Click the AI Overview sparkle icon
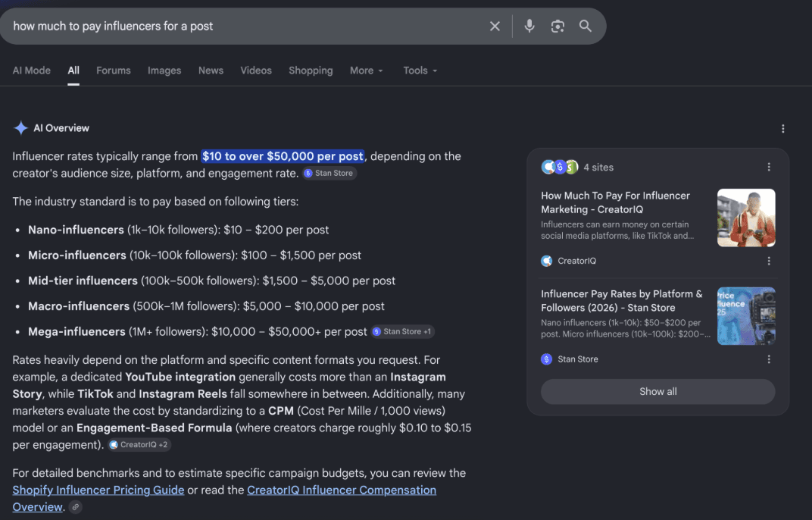Image resolution: width=812 pixels, height=520 pixels. (x=20, y=128)
